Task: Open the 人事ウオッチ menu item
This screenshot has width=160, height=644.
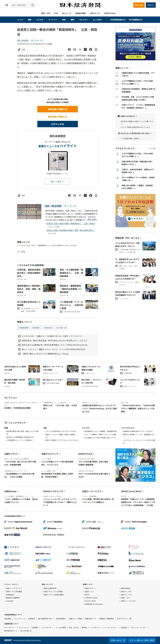Action: coord(95,13)
